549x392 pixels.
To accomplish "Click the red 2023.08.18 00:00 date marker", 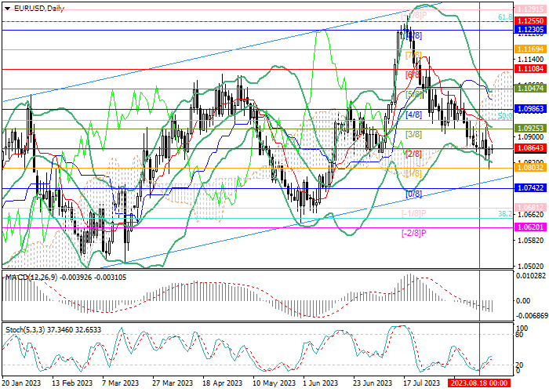I will pyautogui.click(x=480, y=384).
